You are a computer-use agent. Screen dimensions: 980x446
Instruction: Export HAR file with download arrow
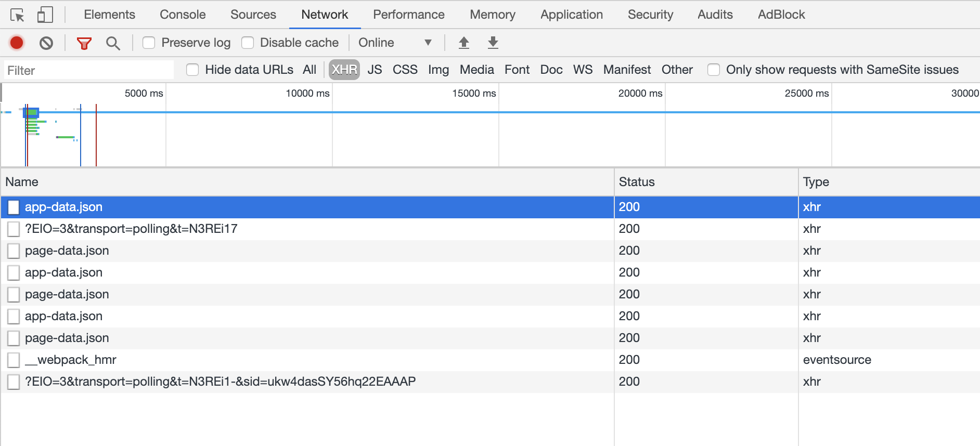(493, 43)
